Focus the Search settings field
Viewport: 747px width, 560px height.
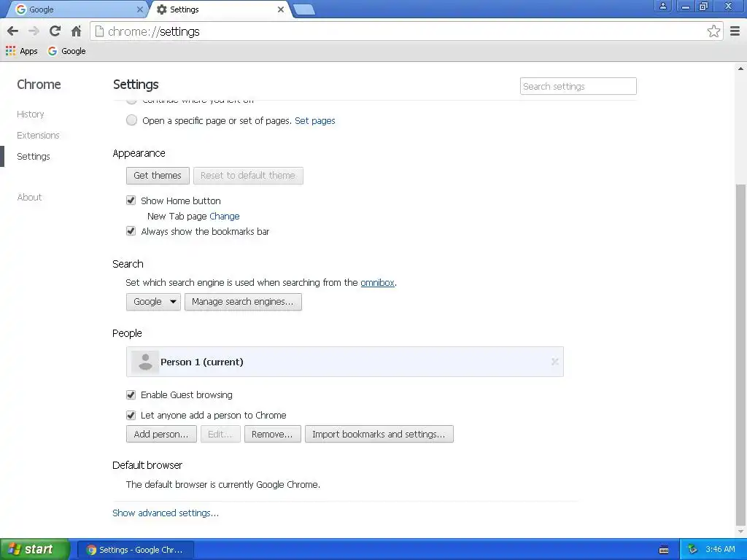point(578,86)
